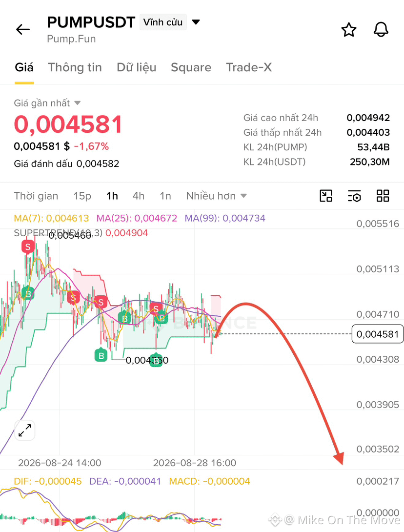Viewport: 404px width, 532px height.
Task: Tap the 0,003502 price axis label
Action: (x=378, y=449)
